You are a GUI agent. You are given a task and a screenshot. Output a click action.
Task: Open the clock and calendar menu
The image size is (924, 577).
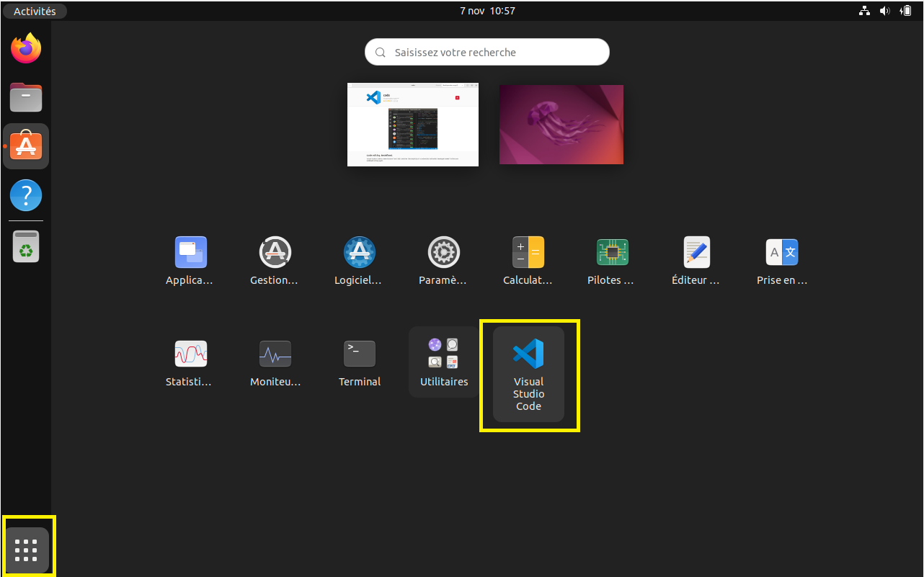tap(487, 11)
